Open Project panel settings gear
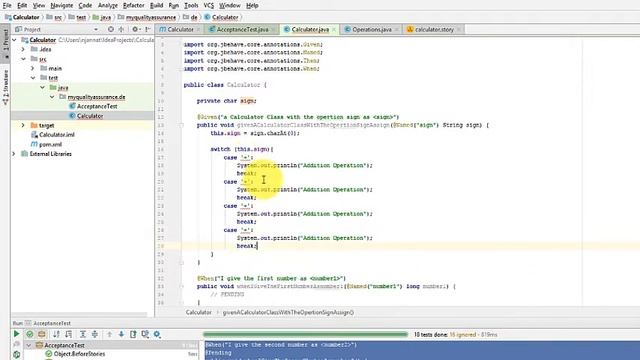640x360 pixels. (135, 29)
